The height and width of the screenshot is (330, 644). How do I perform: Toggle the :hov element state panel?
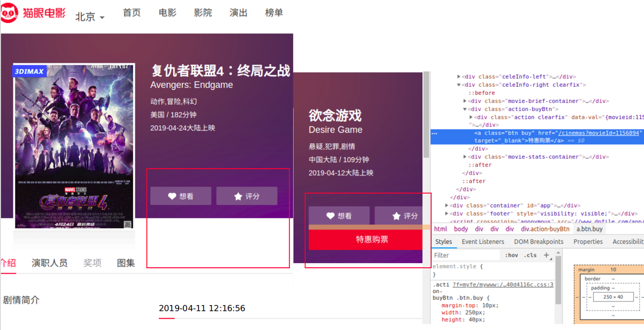coord(512,255)
